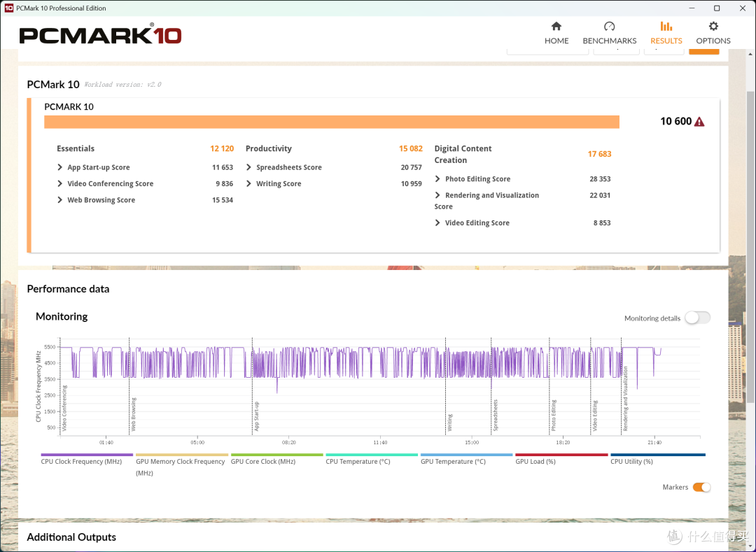Click the App Start-up chart marker
The height and width of the screenshot is (552, 756).
[256, 416]
